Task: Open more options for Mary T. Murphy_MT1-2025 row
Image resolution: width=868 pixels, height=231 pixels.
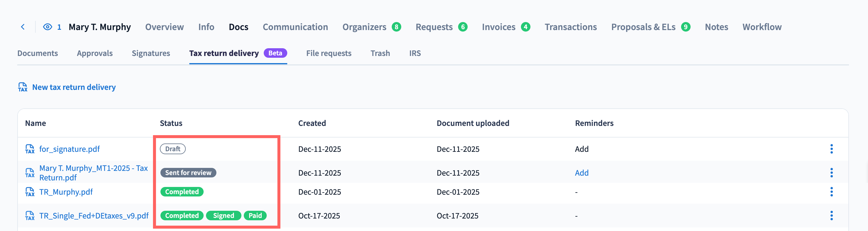Action: (x=831, y=173)
